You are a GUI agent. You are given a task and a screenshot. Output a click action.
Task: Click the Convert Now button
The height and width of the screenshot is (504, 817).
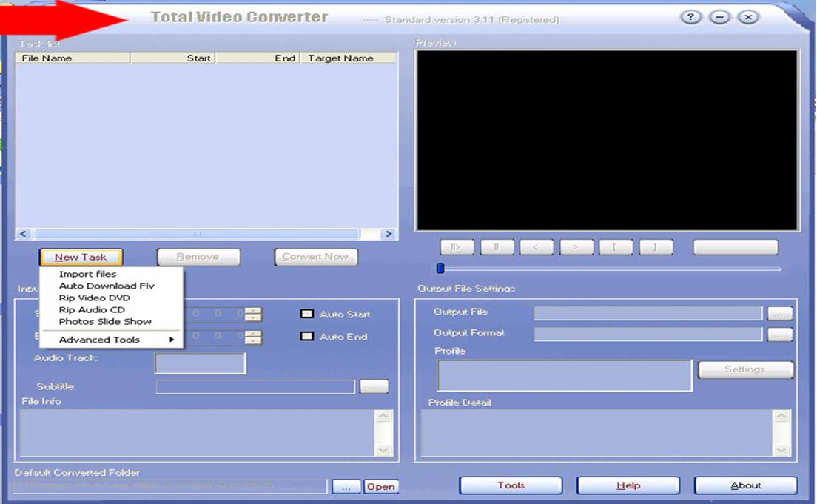click(x=316, y=257)
